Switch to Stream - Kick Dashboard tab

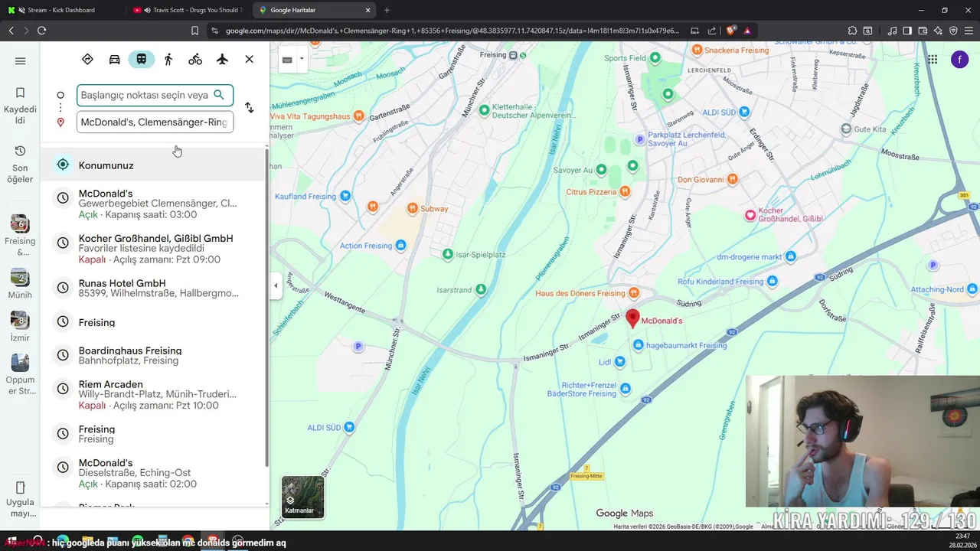61,10
